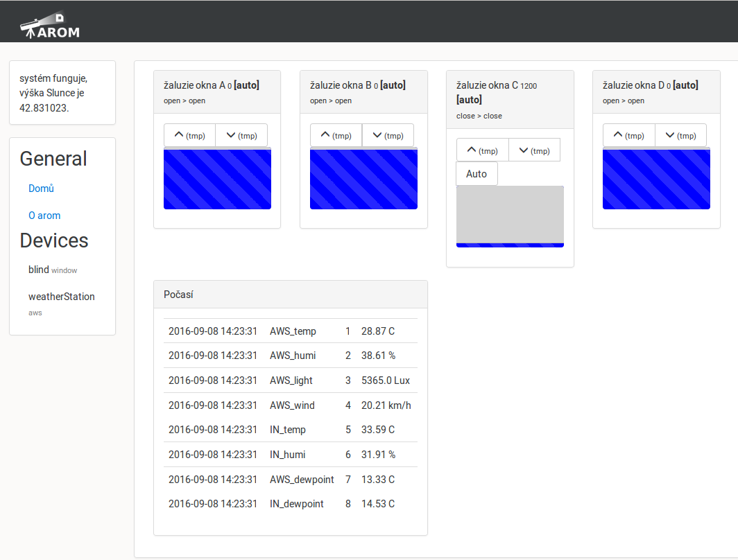Click okna A blue blind indicator

click(x=217, y=179)
